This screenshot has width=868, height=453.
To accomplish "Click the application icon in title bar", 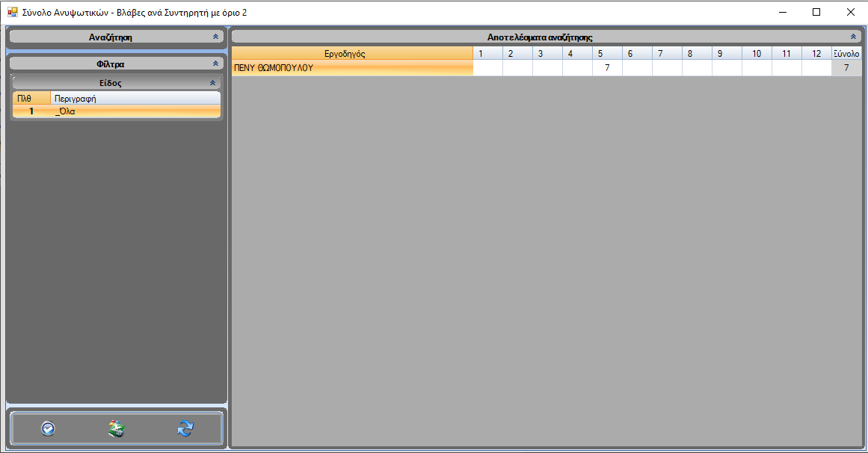I will click(x=12, y=13).
